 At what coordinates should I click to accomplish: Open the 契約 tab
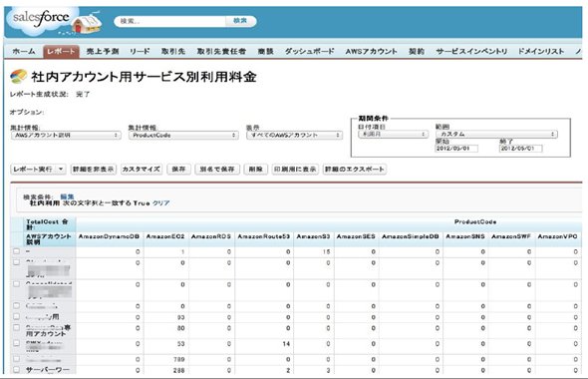point(417,52)
